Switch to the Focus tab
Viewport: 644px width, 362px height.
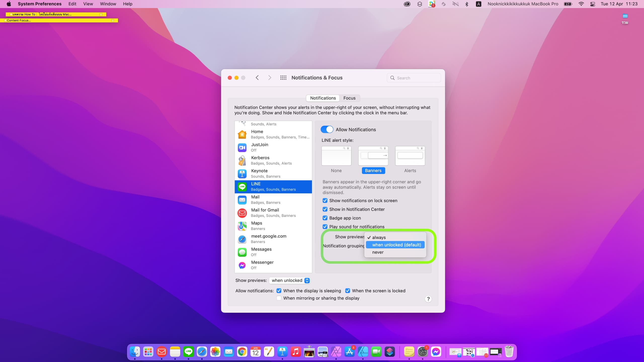pos(349,98)
